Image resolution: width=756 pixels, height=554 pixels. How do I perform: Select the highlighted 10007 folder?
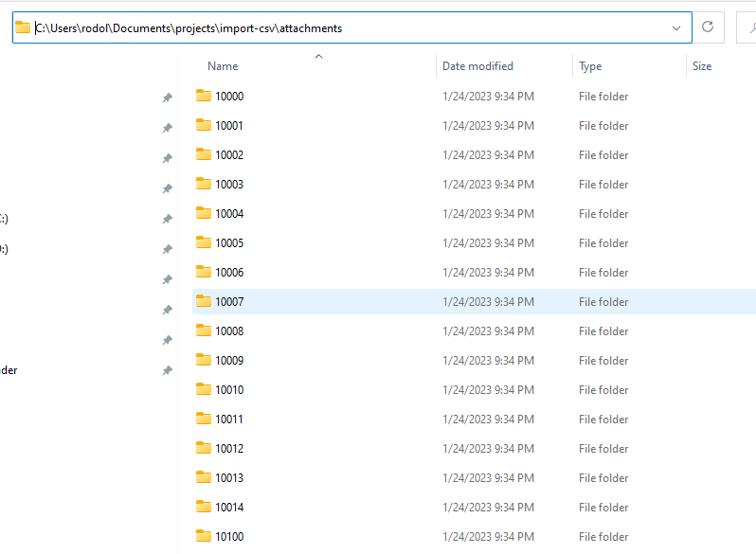pyautogui.click(x=229, y=301)
